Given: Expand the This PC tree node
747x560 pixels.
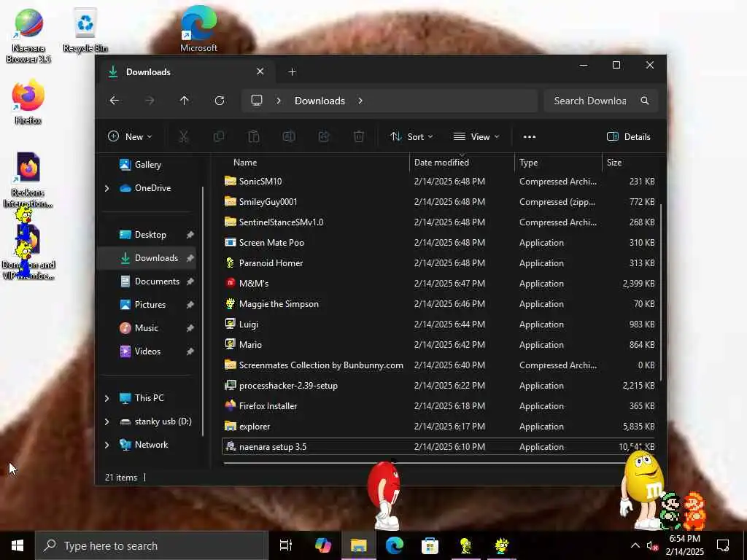Looking at the screenshot, I should click(x=107, y=398).
